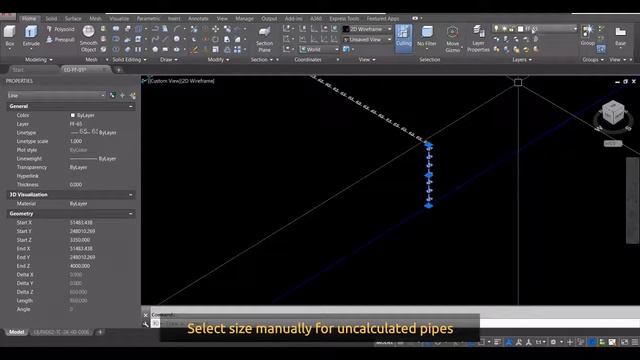Collapse the General properties section
Image resolution: width=640 pixels, height=360 pixels.
tap(131, 106)
